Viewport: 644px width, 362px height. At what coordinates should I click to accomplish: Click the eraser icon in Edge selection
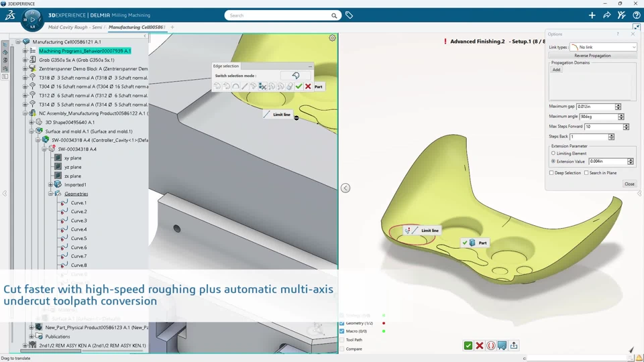coord(290,86)
